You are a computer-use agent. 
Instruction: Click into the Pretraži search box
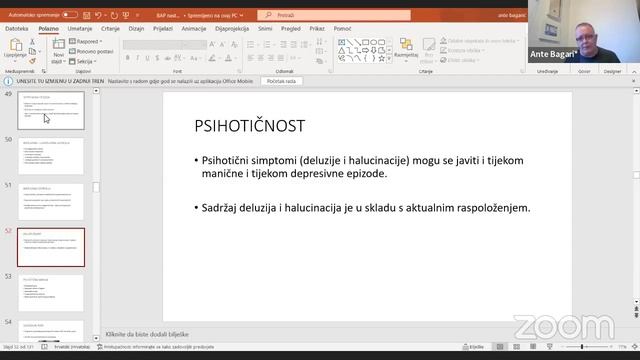[334, 15]
